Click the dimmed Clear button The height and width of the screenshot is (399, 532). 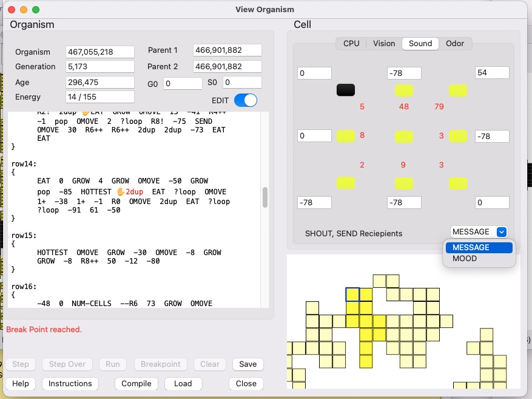point(210,364)
